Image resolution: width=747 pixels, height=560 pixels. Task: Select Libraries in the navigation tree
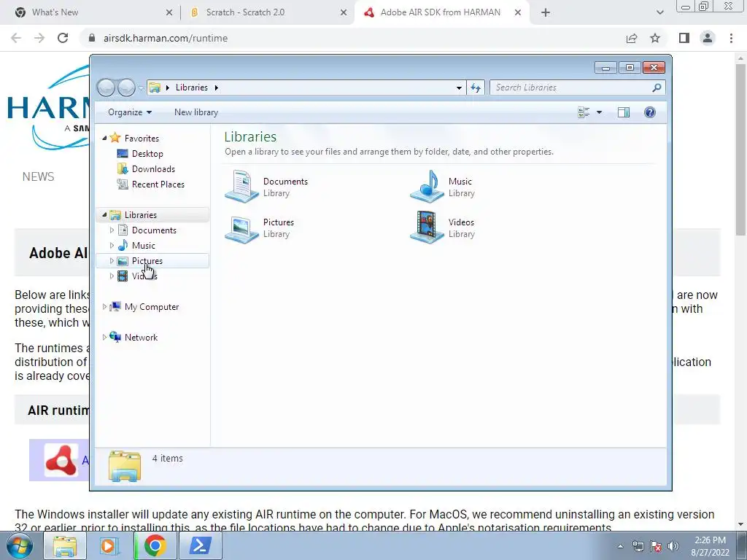click(141, 215)
